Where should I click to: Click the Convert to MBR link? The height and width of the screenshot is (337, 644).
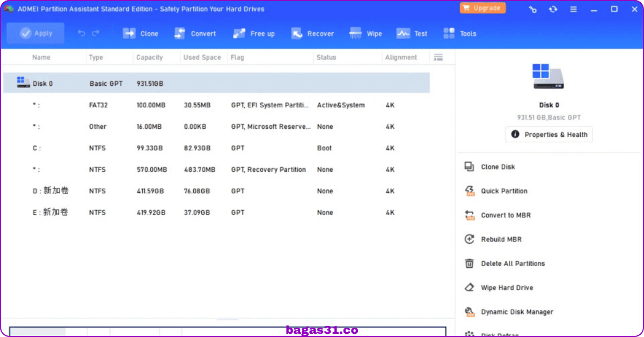point(506,215)
